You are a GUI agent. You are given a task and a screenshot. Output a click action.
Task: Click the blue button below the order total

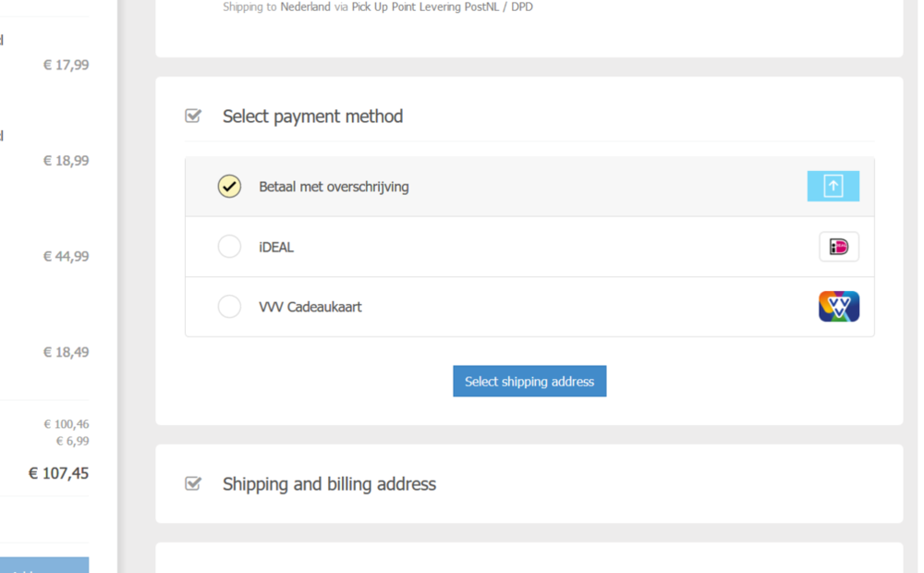pyautogui.click(x=44, y=565)
